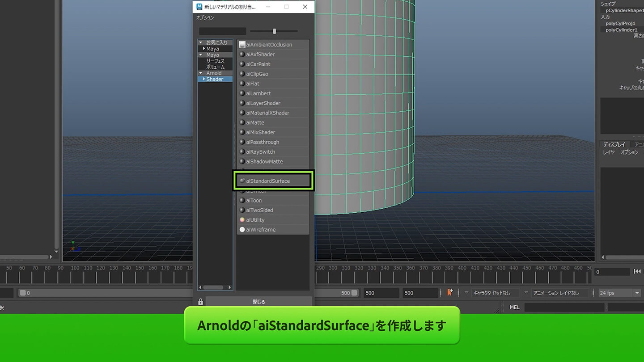Click the range slider start handle 0
Image resolution: width=644 pixels, height=362 pixels.
[22, 293]
